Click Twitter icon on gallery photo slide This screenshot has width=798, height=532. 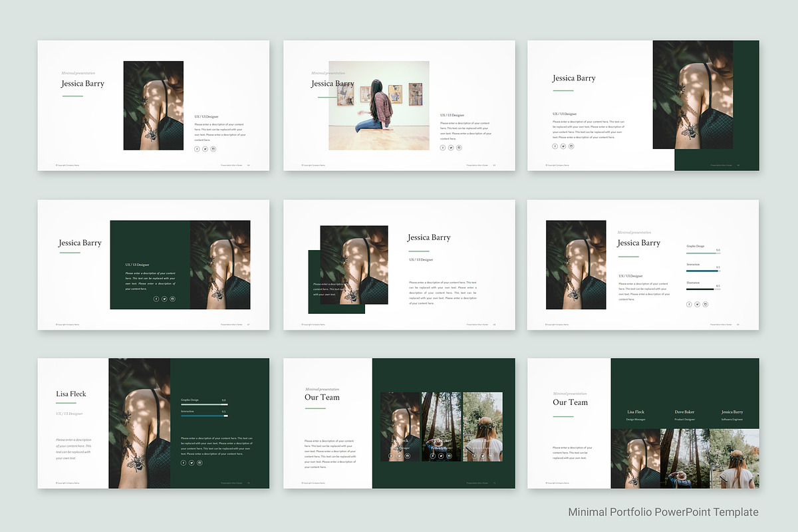(451, 148)
